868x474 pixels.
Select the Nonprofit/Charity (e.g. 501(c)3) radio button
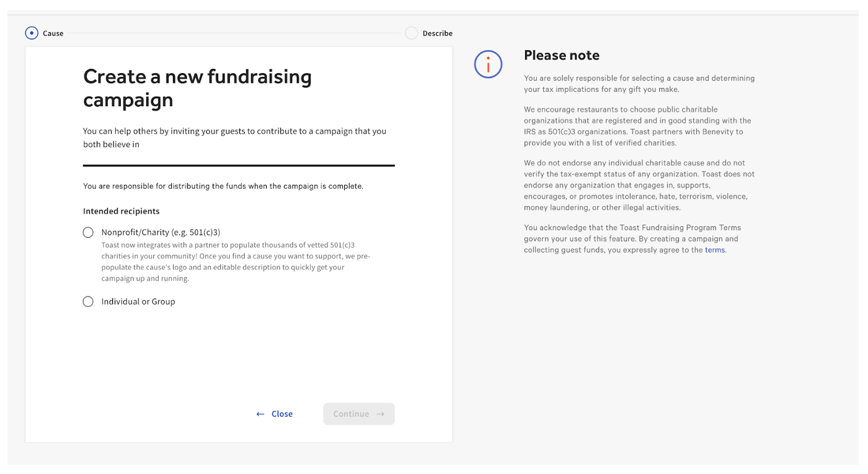pos(88,232)
